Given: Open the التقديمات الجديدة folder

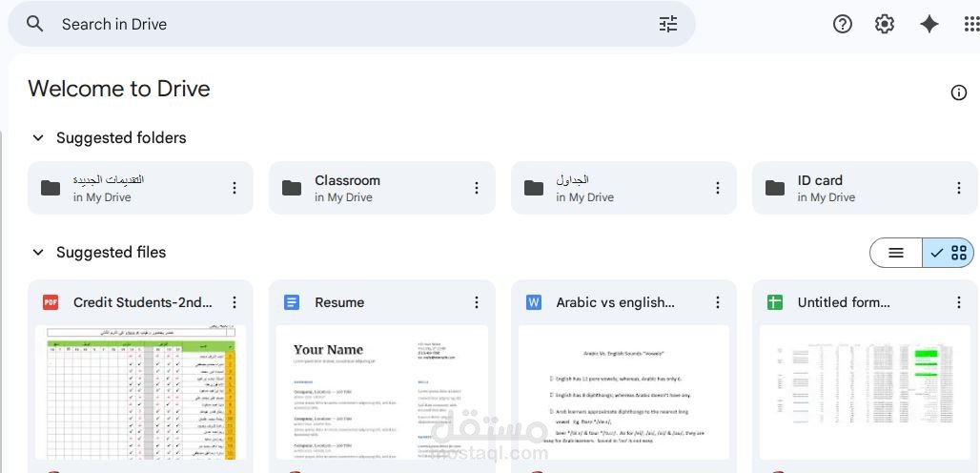Looking at the screenshot, I should tap(141, 188).
